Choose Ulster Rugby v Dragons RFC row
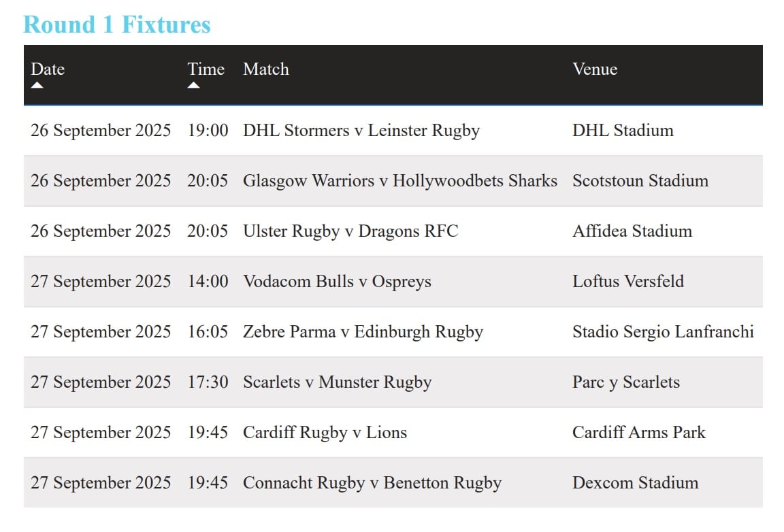 click(393, 231)
